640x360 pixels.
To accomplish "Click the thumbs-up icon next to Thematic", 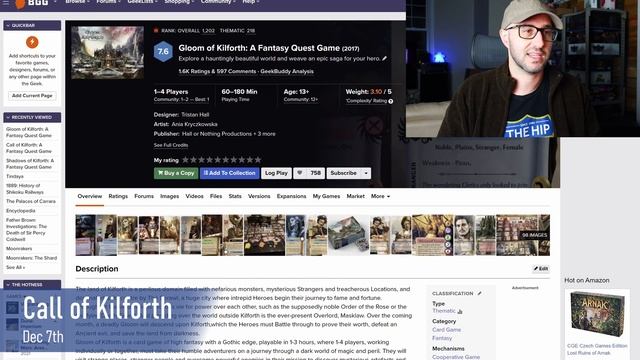I will click(x=460, y=311).
